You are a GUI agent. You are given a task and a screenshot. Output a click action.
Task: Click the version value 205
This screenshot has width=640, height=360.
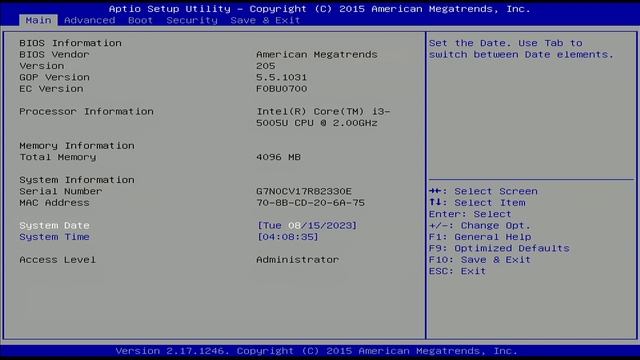pos(266,66)
